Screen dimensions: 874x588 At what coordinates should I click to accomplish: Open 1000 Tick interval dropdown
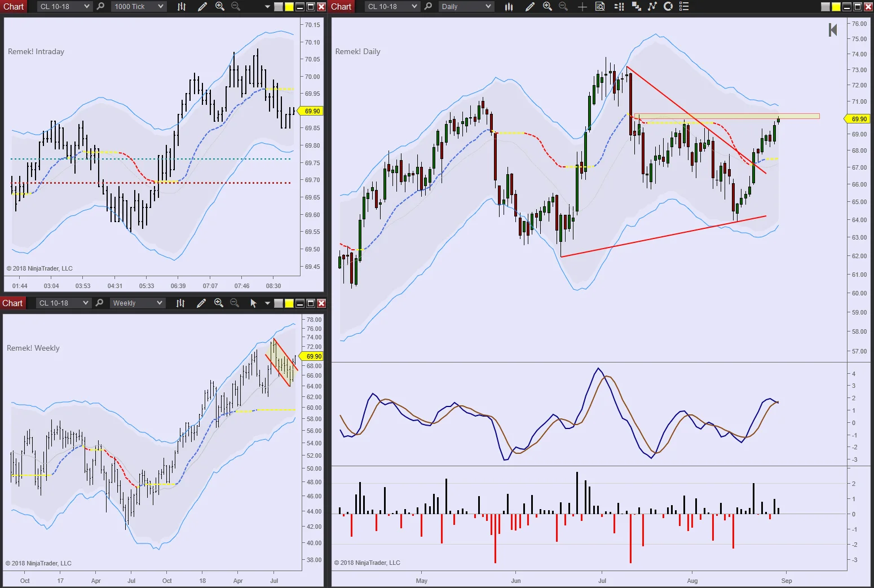coord(139,7)
